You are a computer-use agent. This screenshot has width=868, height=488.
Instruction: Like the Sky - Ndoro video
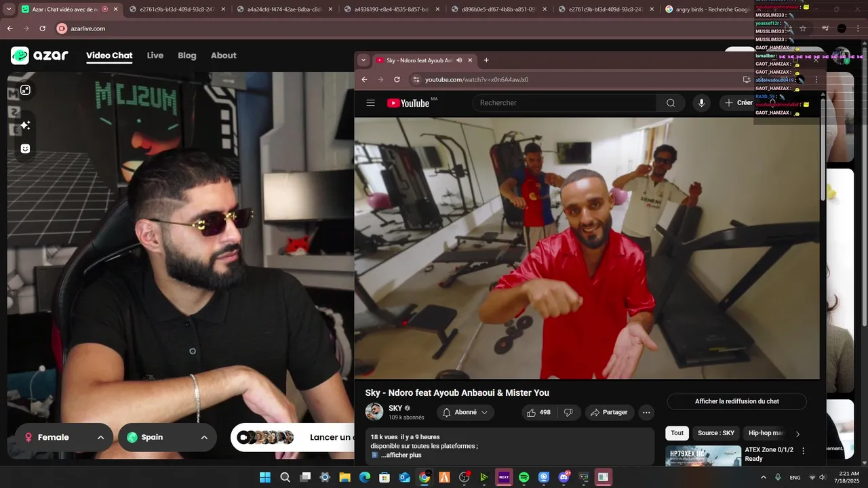tap(539, 412)
